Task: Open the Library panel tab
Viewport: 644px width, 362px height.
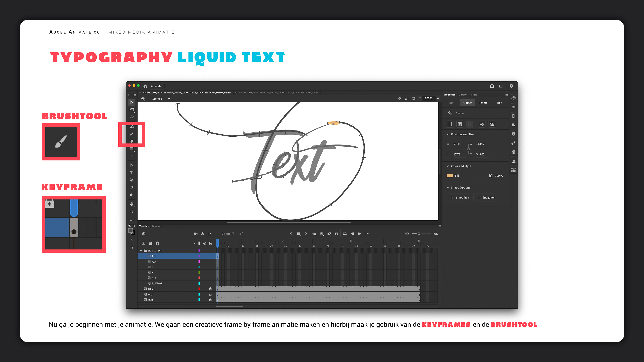Action: 462,95
